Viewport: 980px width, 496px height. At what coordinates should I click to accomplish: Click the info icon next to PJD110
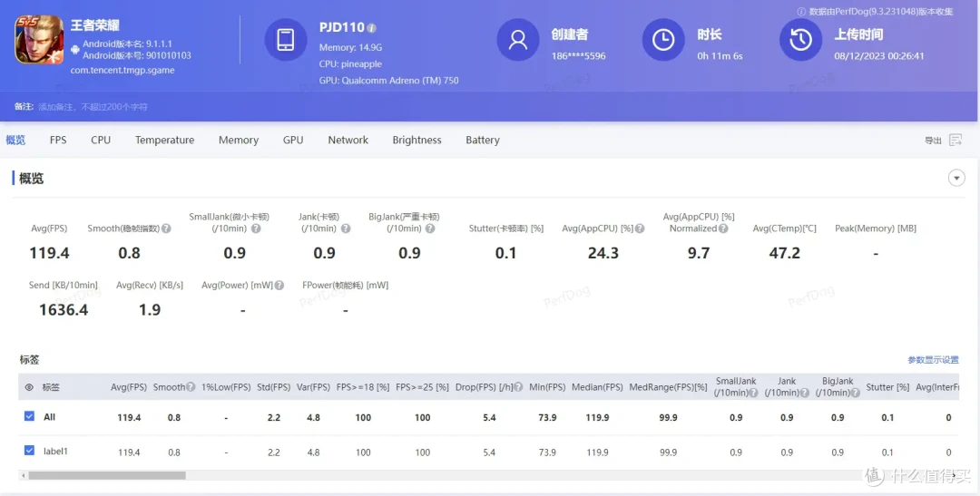click(371, 28)
